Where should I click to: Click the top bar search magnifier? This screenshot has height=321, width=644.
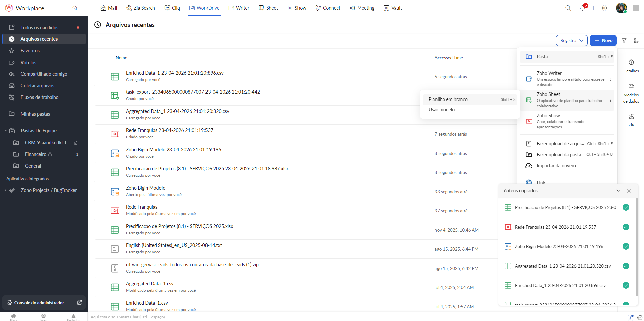pyautogui.click(x=568, y=8)
